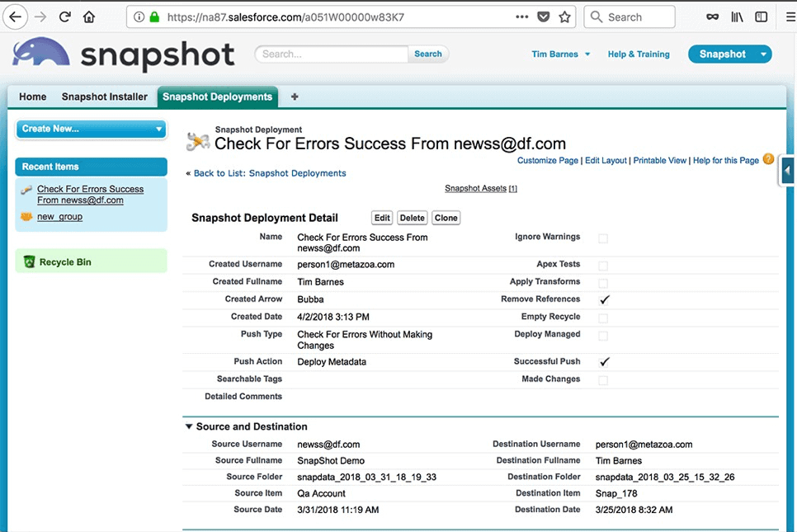Click the green padlock security icon
The width and height of the screenshot is (797, 532).
click(x=154, y=17)
